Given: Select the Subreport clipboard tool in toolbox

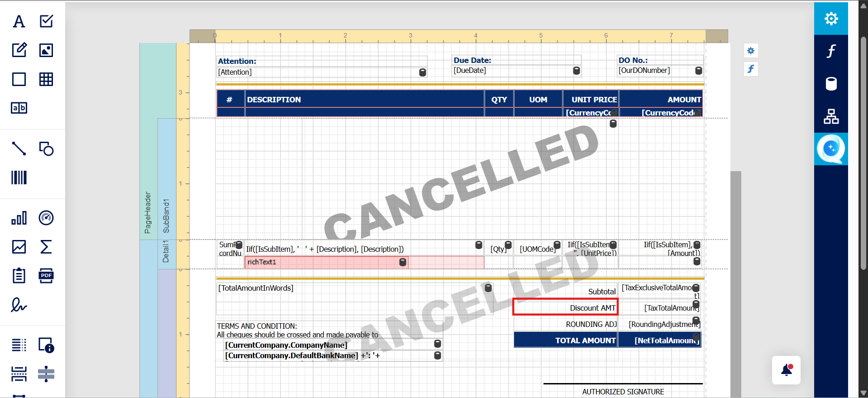Looking at the screenshot, I should point(19,275).
